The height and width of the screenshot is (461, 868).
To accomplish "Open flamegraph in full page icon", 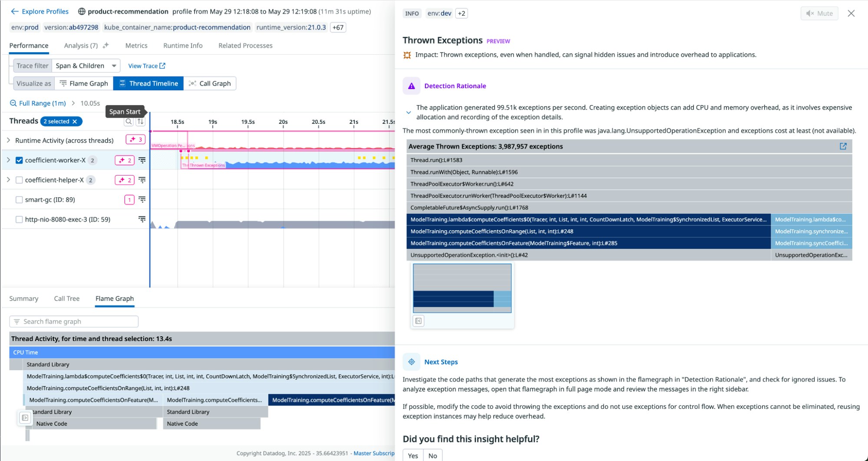I will [x=843, y=146].
